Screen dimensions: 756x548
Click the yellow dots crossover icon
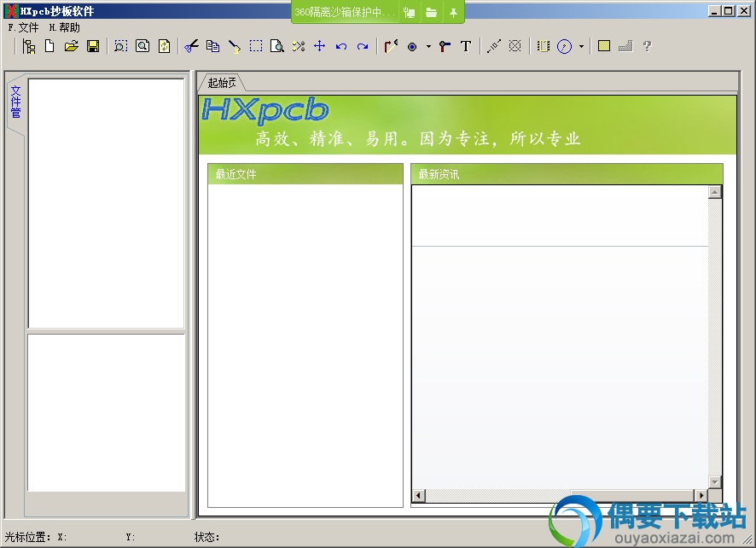299,46
